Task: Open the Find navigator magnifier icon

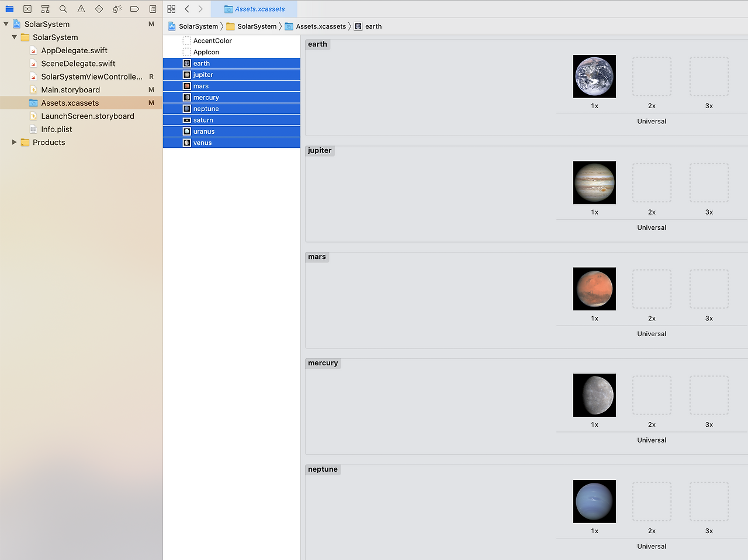Action: tap(63, 9)
